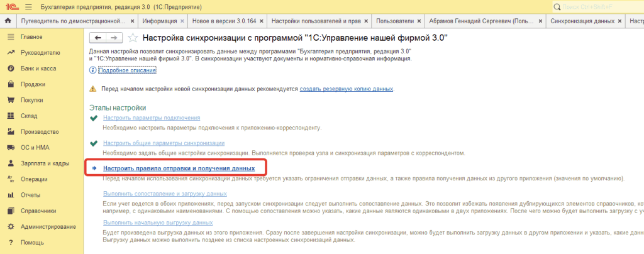
Task: Open the Производство section
Action: [40, 132]
